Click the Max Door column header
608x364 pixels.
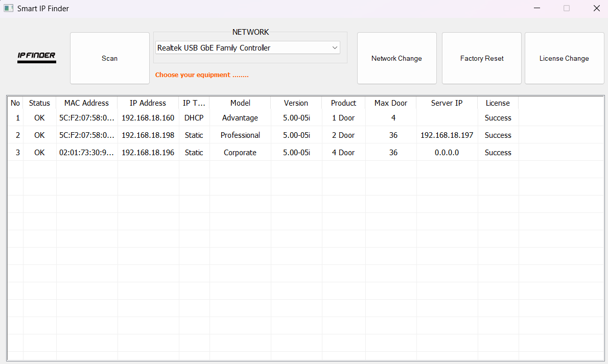390,103
